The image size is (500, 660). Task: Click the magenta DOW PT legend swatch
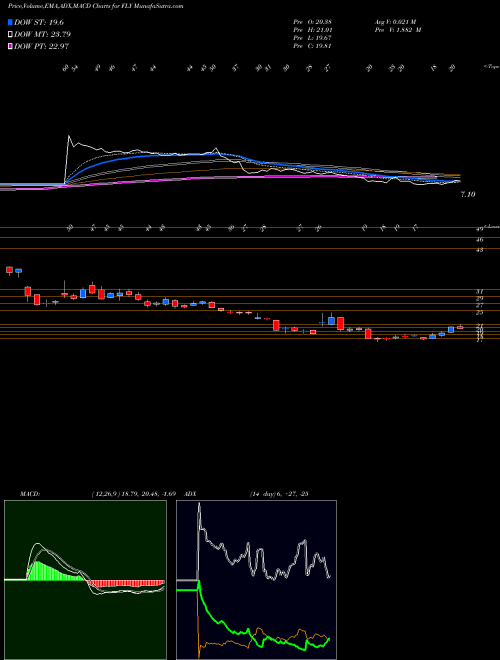click(11, 46)
